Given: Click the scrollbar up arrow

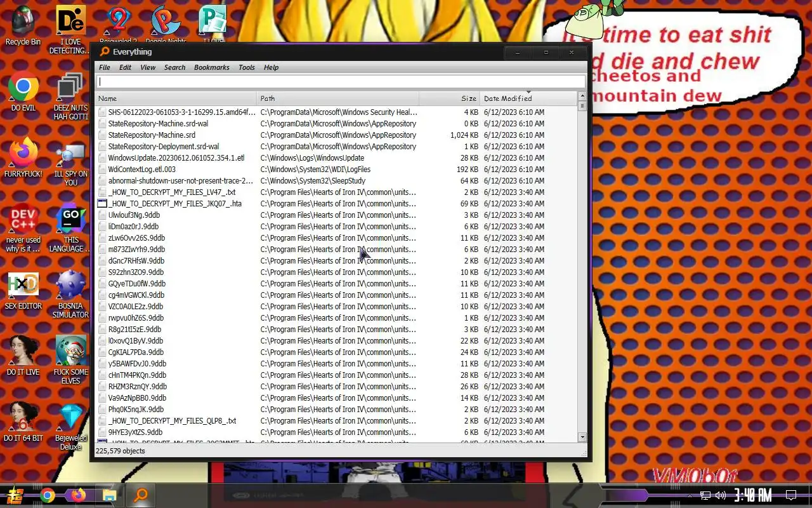Looking at the screenshot, I should pyautogui.click(x=582, y=97).
